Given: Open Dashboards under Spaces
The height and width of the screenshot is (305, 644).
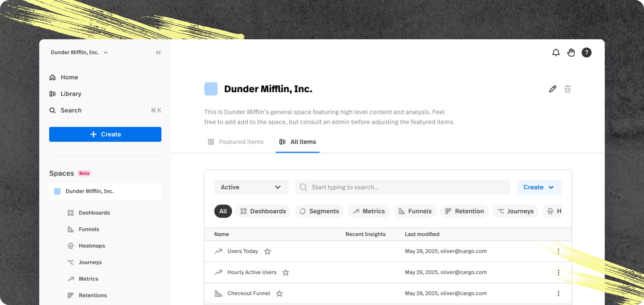Looking at the screenshot, I should (89, 213).
